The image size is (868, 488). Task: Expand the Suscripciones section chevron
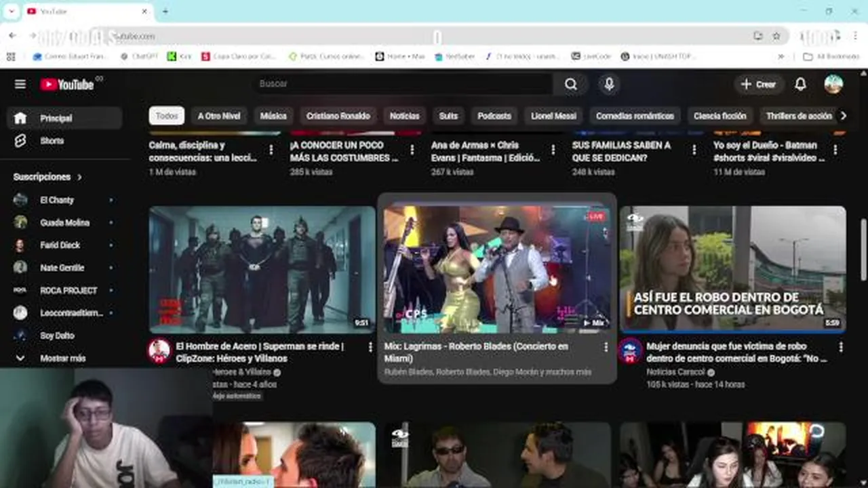coord(79,177)
